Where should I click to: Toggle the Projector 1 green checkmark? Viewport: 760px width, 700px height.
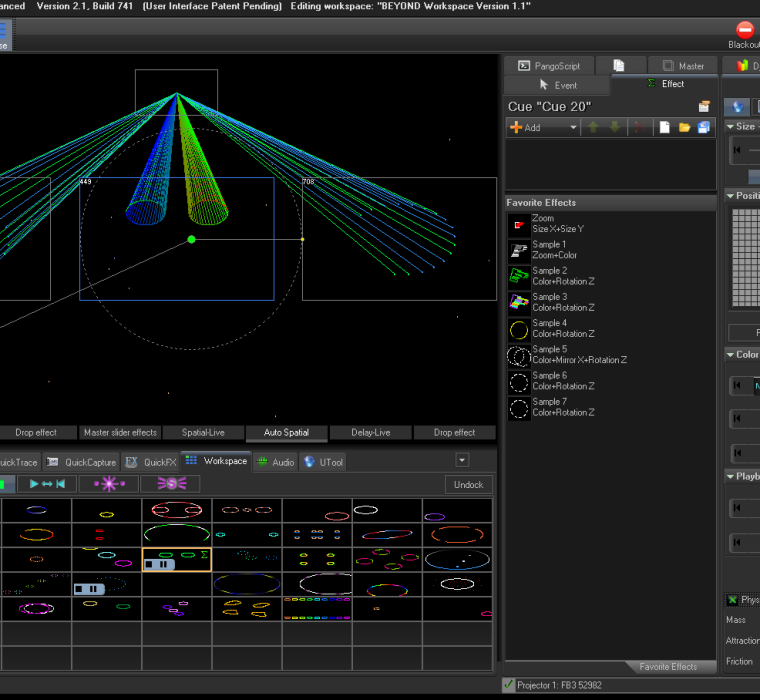[x=509, y=685]
